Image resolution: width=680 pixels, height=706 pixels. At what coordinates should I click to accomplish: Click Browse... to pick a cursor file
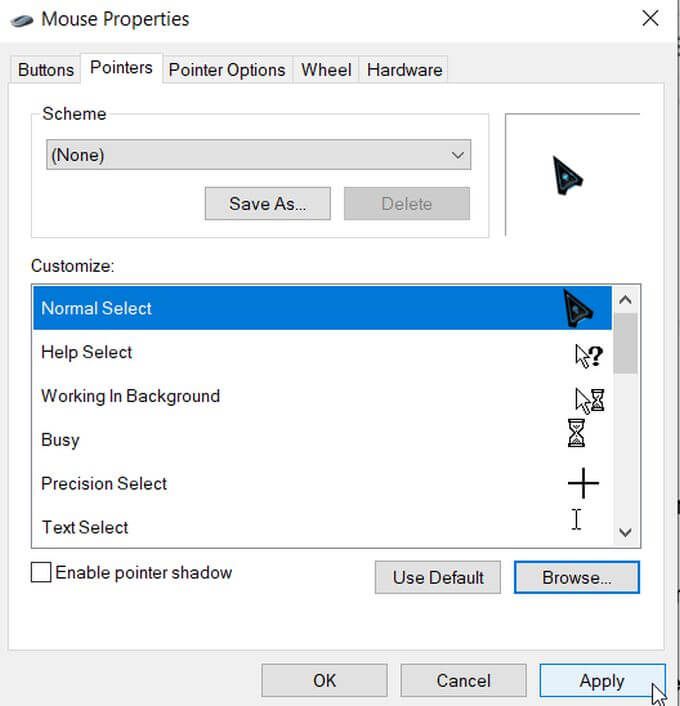click(x=576, y=577)
